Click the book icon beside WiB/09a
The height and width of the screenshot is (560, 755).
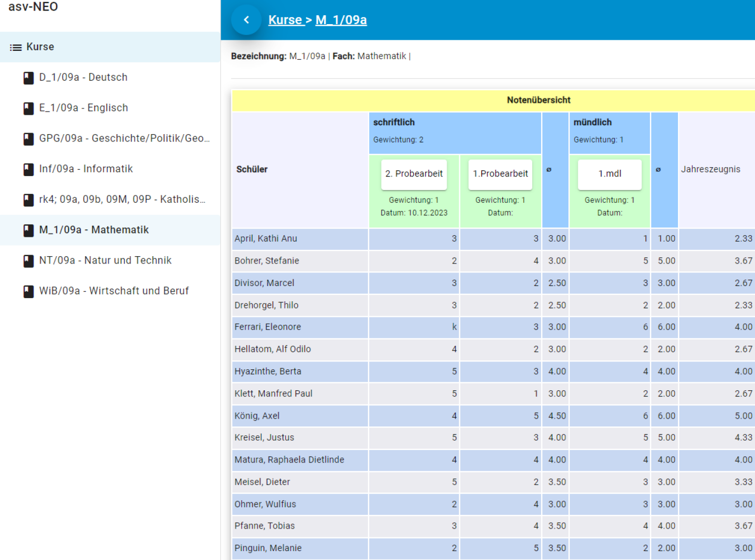pos(29,291)
